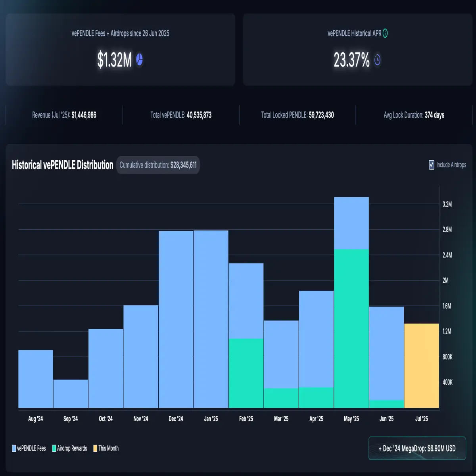Click the Revenue (Jul '25): $1,446,986 stat

(x=64, y=115)
